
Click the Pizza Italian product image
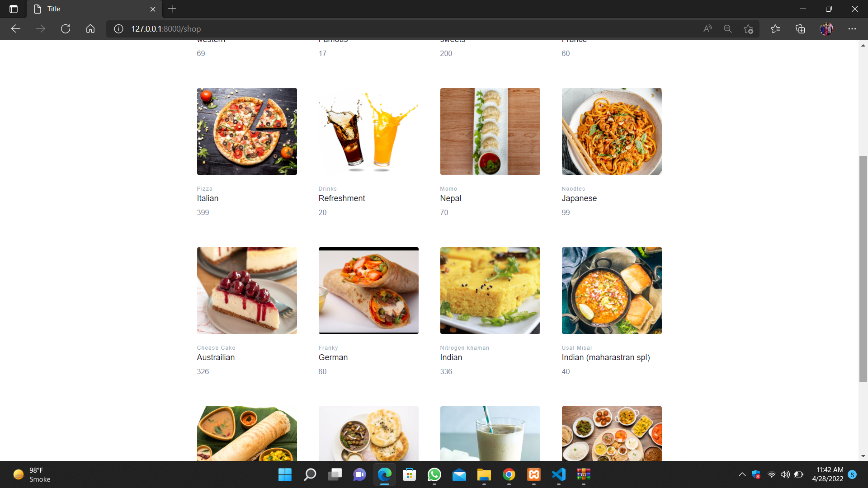click(247, 131)
